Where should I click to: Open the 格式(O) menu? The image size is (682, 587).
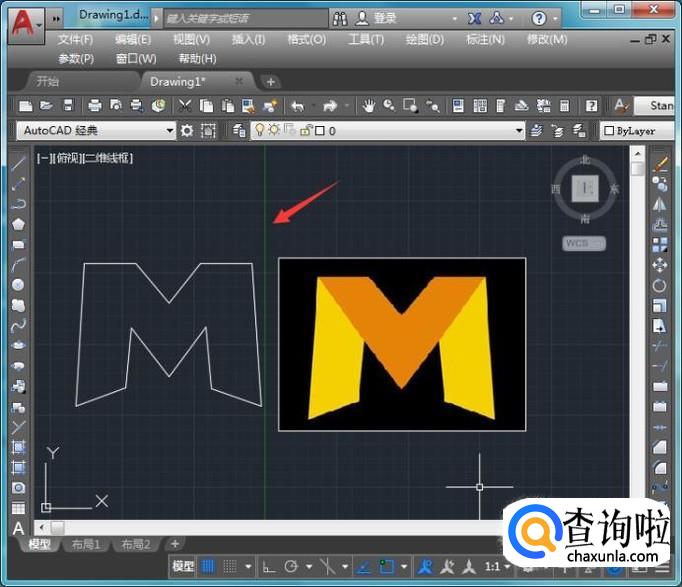[x=306, y=39]
